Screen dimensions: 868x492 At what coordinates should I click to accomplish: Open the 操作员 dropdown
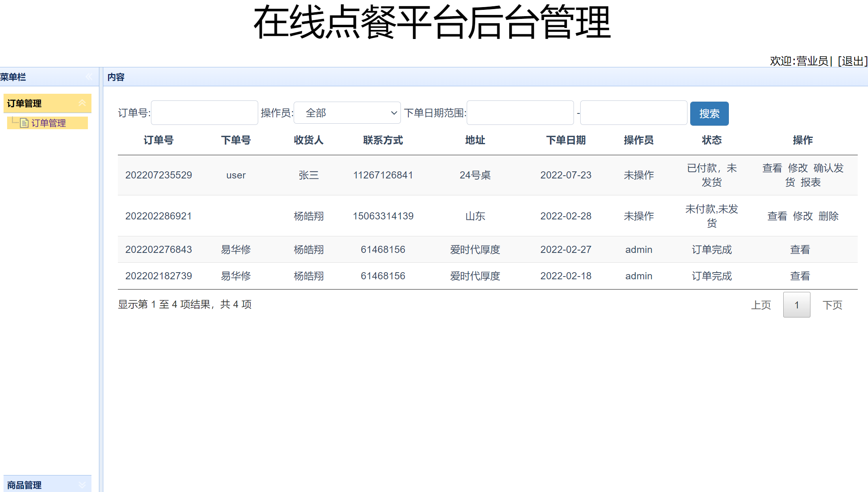click(x=347, y=113)
